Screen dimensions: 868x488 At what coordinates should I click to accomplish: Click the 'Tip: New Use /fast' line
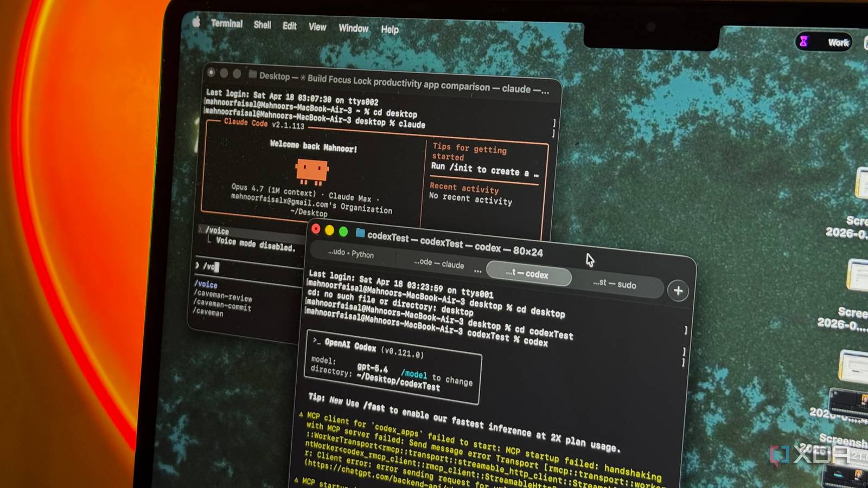[x=464, y=422]
